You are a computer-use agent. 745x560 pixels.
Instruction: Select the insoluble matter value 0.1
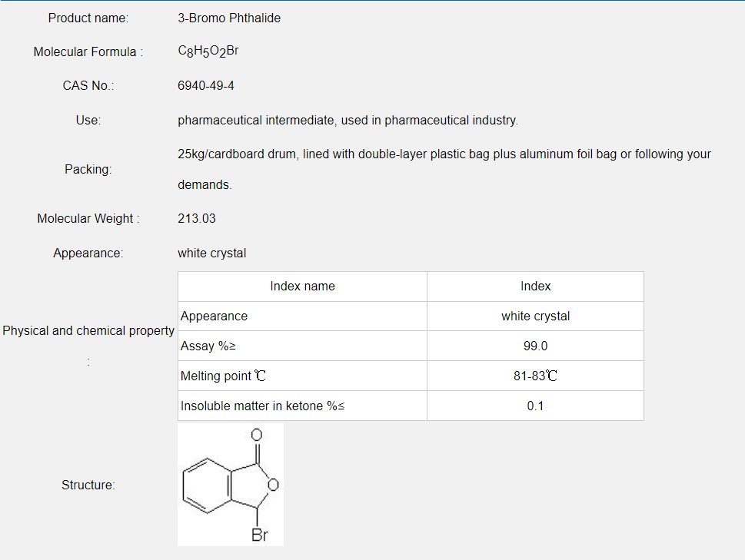pos(535,406)
